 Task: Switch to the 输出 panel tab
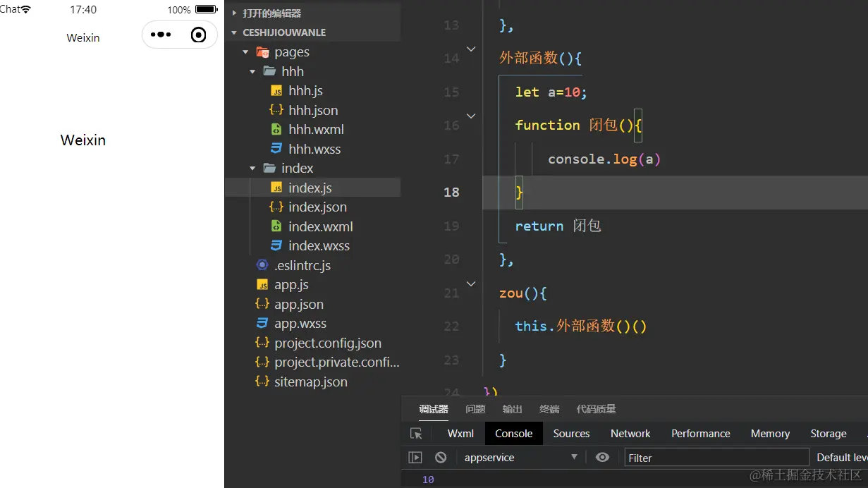[x=513, y=409]
